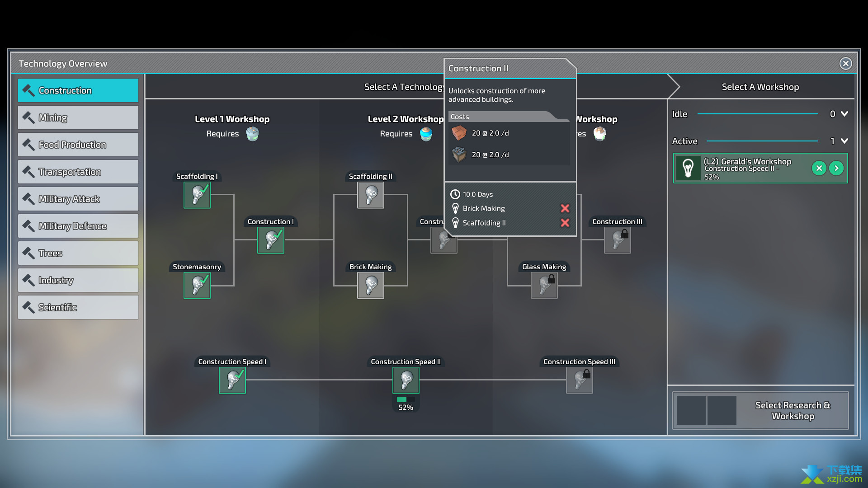Click Glass Making locked technology node
Image resolution: width=868 pixels, height=488 pixels.
click(542, 285)
